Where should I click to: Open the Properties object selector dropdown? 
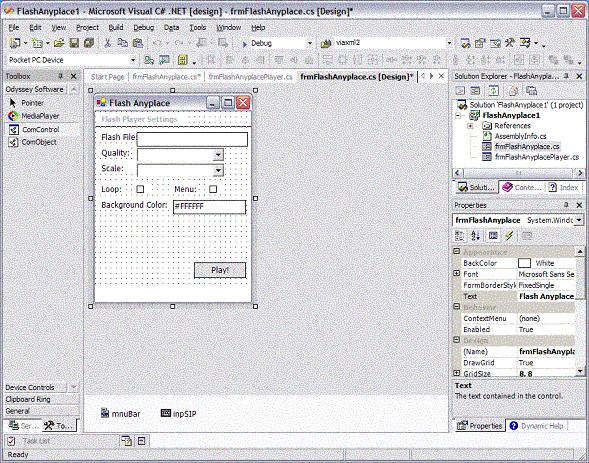[x=579, y=220]
